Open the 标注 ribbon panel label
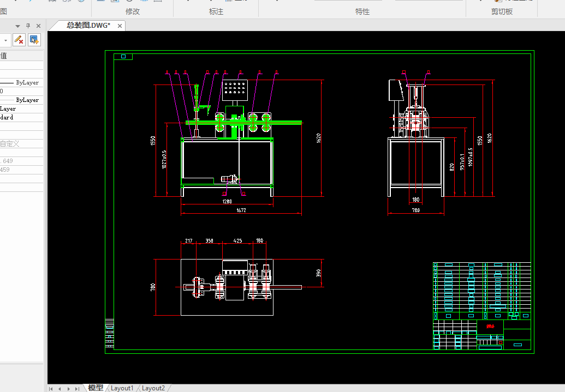This screenshot has width=565, height=392. tap(216, 11)
